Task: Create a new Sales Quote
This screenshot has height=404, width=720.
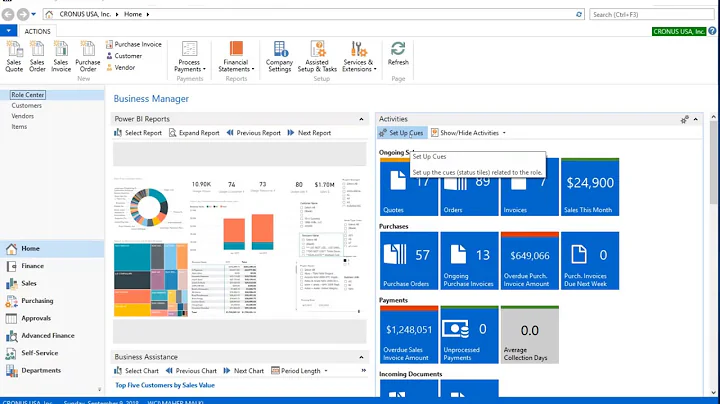Action: click(14, 56)
